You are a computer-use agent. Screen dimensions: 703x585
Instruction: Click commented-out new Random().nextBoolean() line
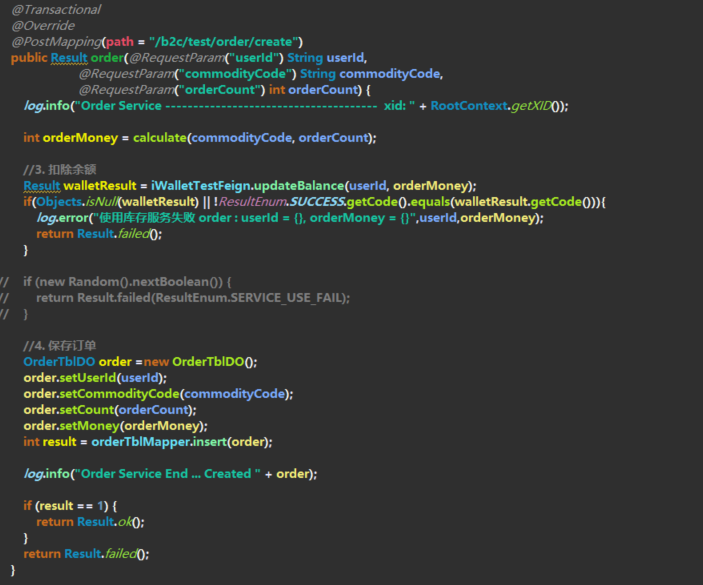coord(127,282)
